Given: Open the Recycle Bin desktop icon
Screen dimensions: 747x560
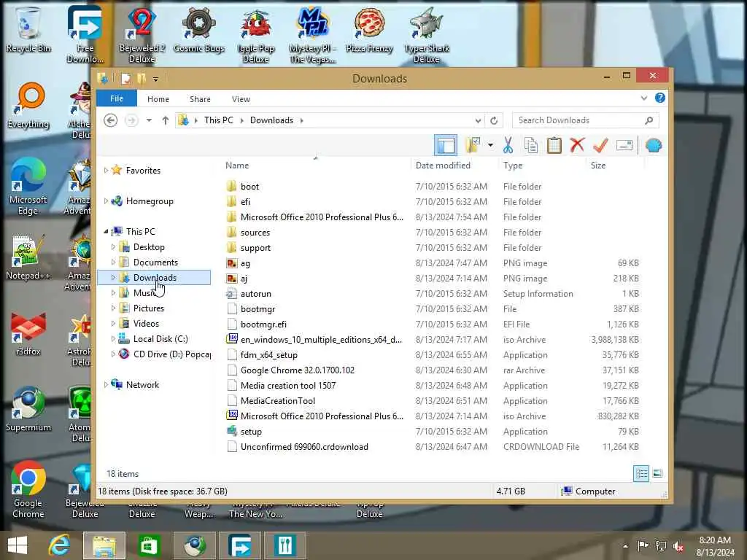Looking at the screenshot, I should (28, 31).
